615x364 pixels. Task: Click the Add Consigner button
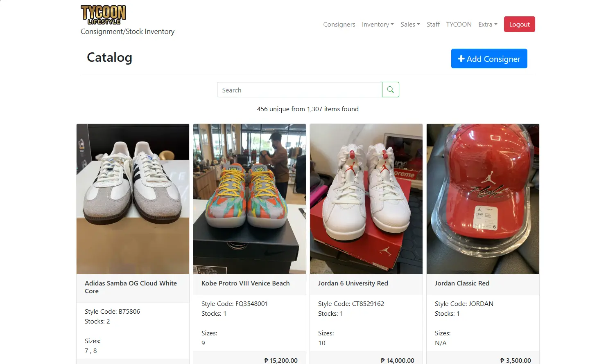tap(489, 59)
